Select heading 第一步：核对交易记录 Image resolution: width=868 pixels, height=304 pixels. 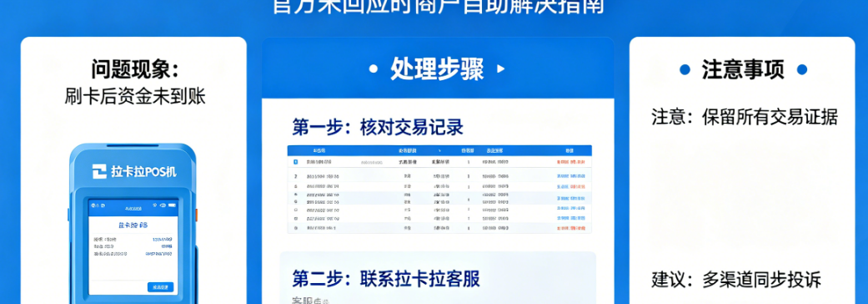pos(378,128)
